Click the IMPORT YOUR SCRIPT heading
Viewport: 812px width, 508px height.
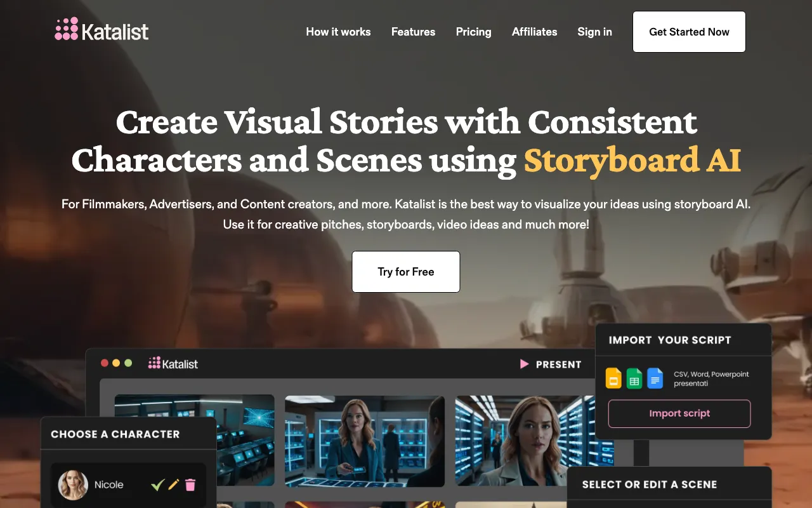670,340
